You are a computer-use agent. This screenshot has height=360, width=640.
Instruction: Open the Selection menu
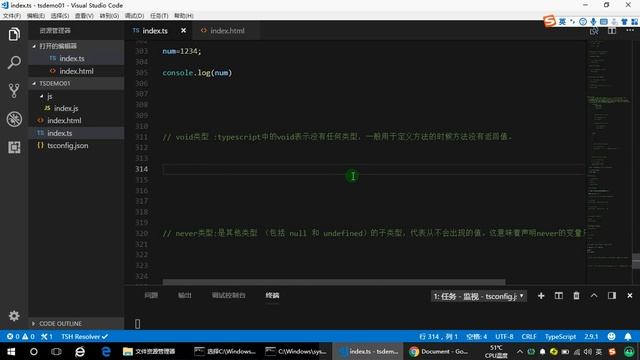[x=60, y=16]
